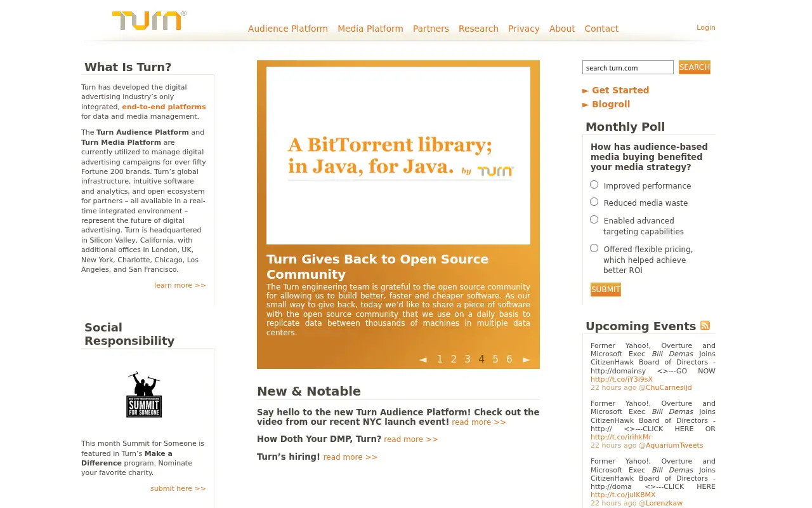
Task: Jump to slide 2 in the carousel
Action: click(454, 359)
